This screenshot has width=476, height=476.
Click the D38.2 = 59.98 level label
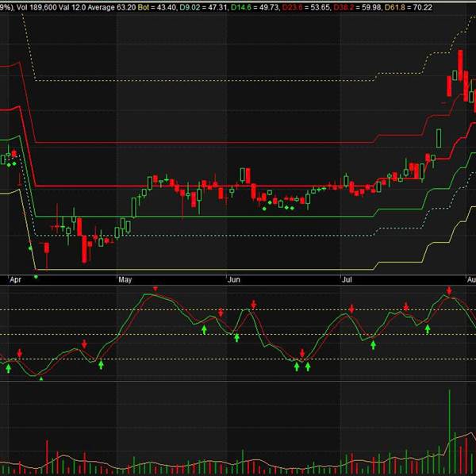click(x=358, y=7)
